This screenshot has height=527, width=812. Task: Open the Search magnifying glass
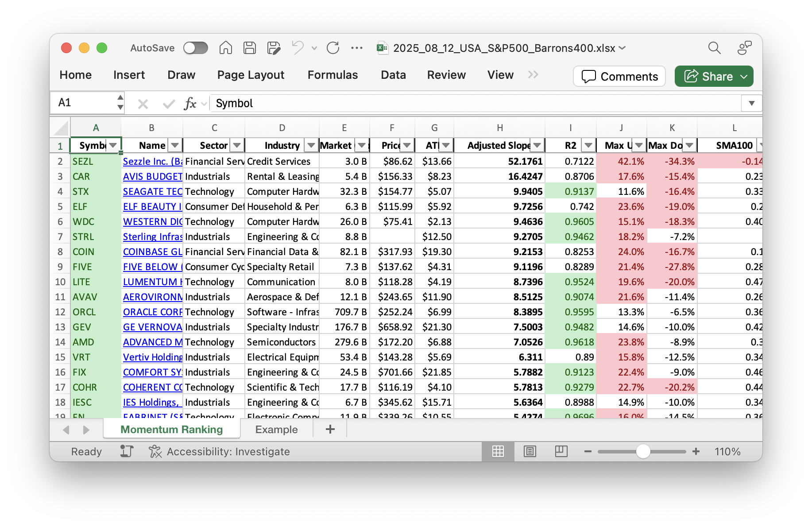(714, 48)
